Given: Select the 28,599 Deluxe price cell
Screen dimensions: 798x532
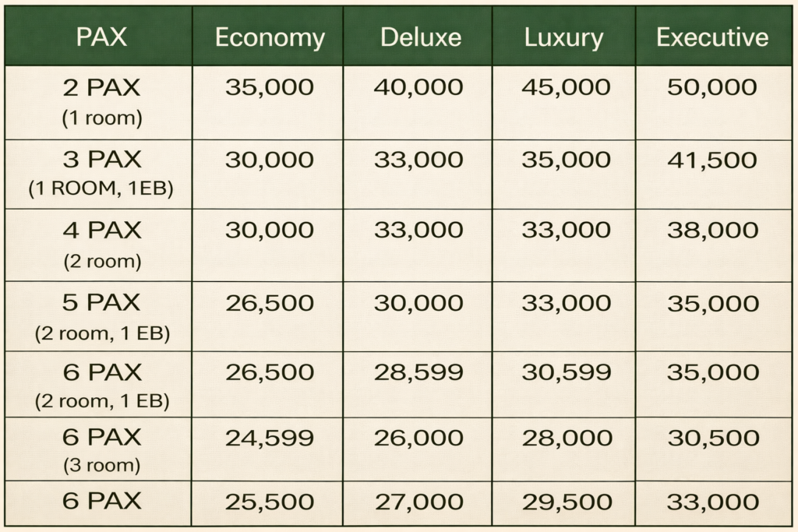Looking at the screenshot, I should tap(418, 372).
